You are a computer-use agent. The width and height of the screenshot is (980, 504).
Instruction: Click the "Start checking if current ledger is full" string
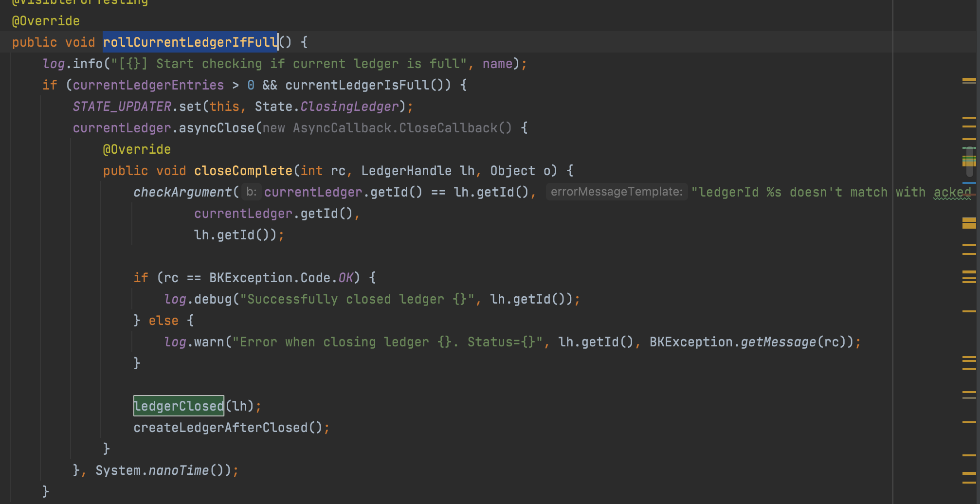(x=289, y=64)
